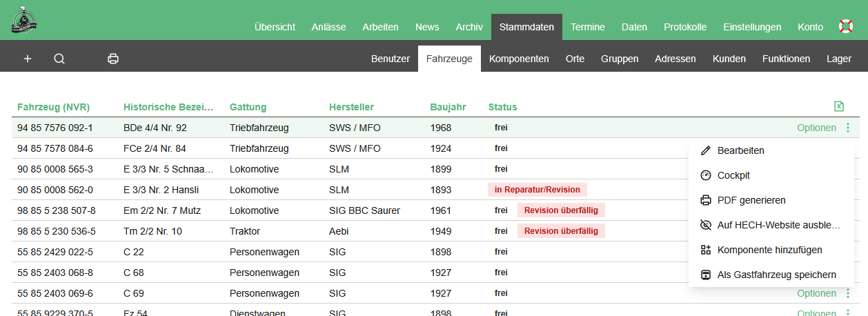
Task: Sort by Historische Bezeichnung column header
Action: [169, 107]
